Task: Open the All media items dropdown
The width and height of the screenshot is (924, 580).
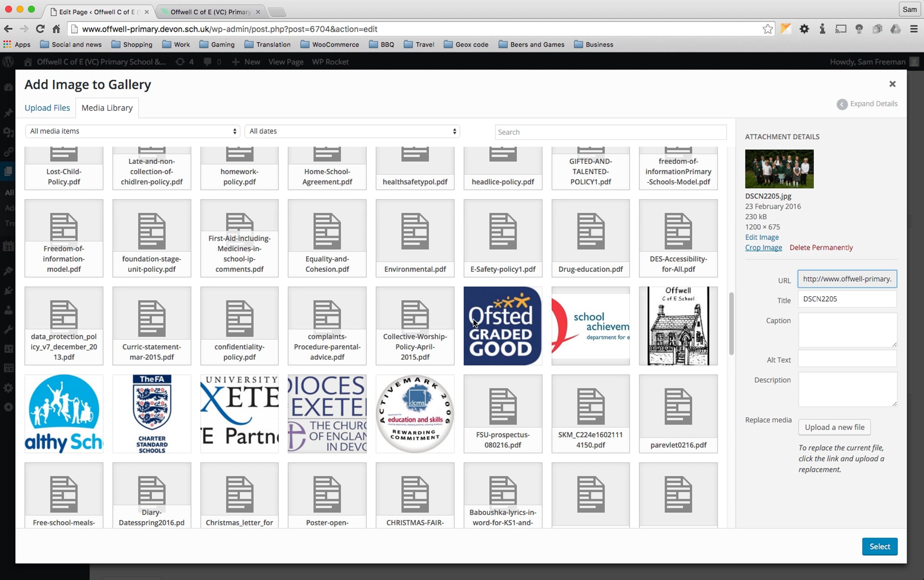Action: (132, 131)
